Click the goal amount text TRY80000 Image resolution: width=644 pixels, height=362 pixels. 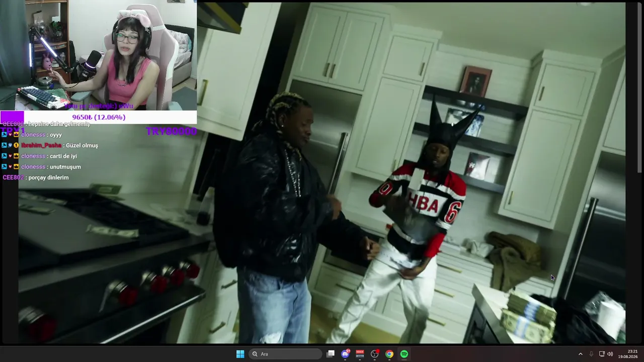pyautogui.click(x=171, y=131)
